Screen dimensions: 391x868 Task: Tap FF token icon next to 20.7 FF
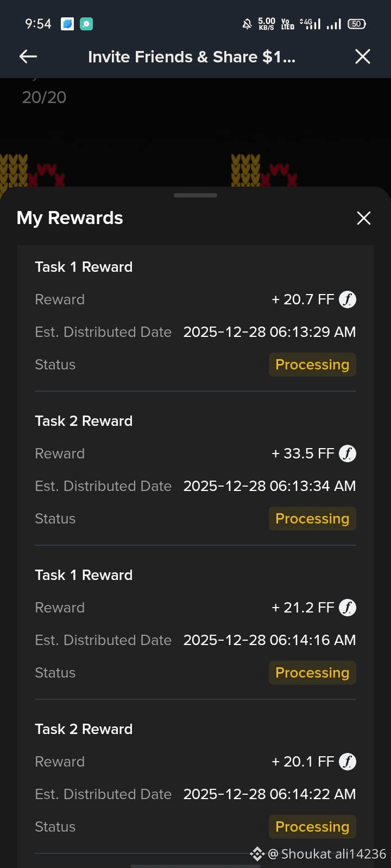(348, 299)
